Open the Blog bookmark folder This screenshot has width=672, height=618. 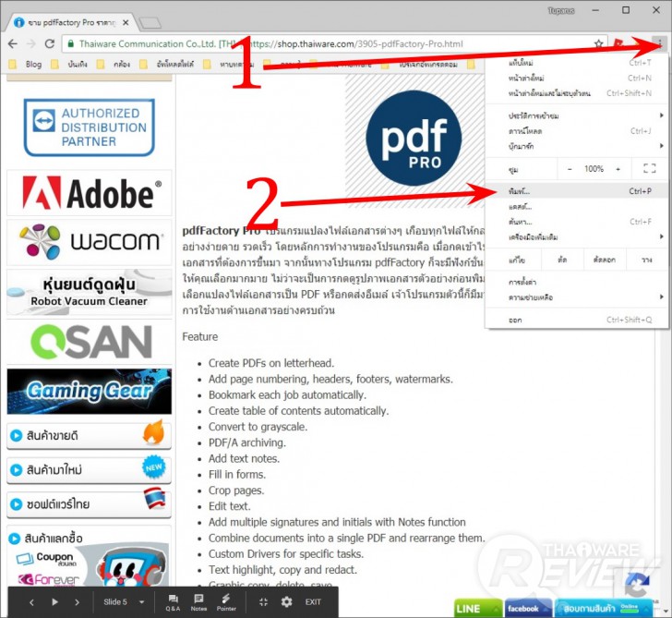(x=26, y=65)
